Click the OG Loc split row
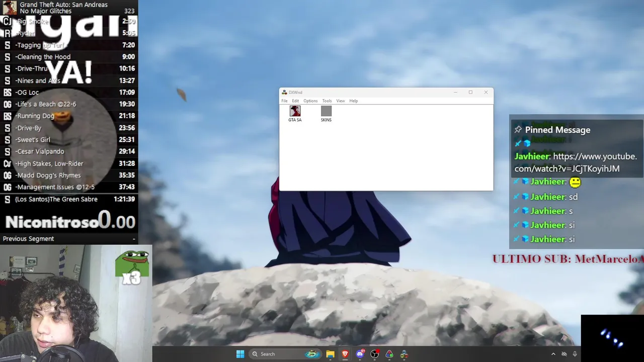 69,93
